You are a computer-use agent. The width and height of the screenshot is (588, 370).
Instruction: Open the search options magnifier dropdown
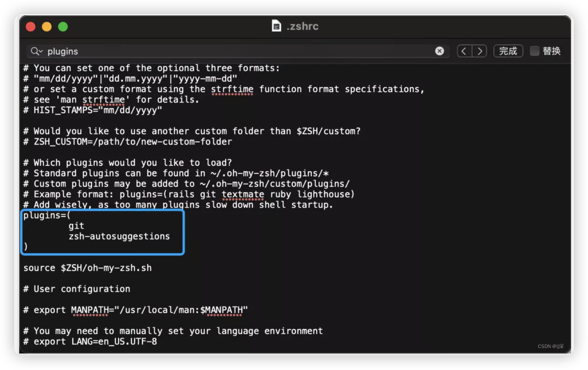(x=37, y=51)
